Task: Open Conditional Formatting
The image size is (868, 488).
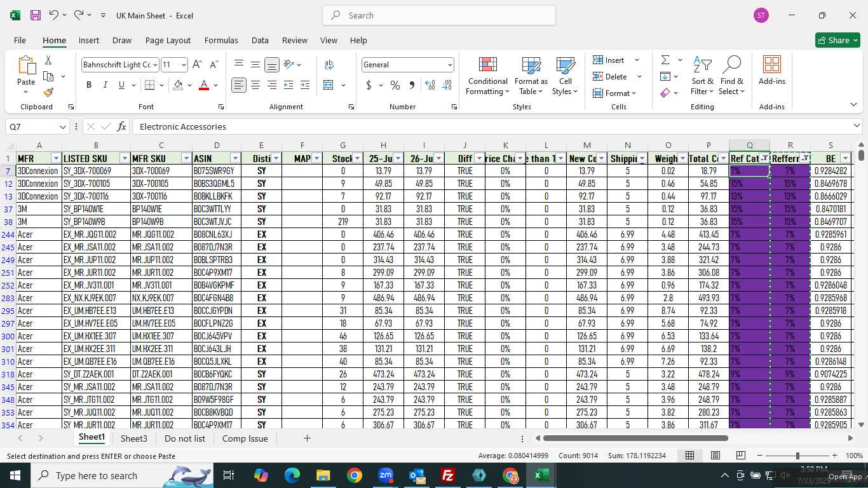Action: click(x=487, y=76)
